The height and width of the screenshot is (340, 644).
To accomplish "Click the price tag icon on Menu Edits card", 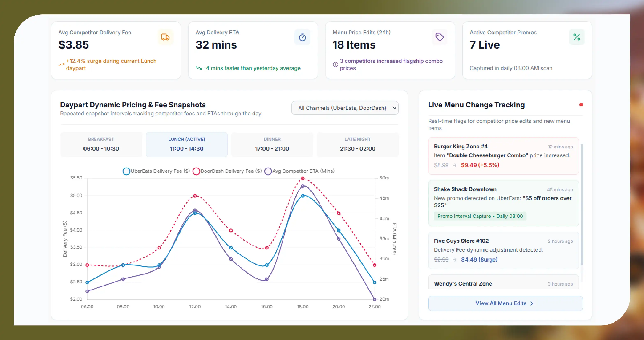I will coord(439,37).
